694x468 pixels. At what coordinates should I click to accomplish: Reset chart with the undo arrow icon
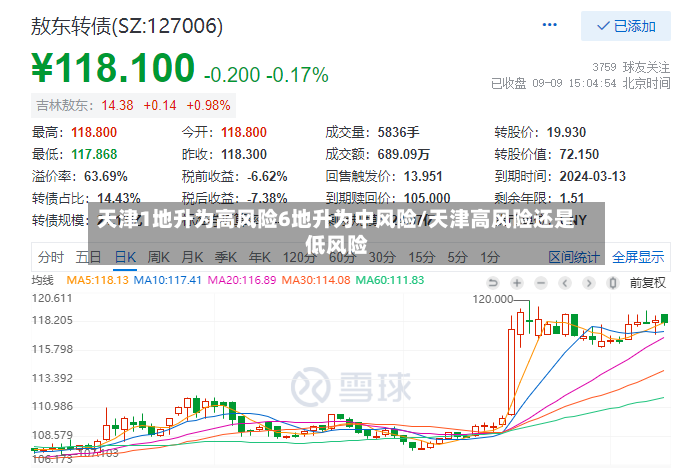493,282
